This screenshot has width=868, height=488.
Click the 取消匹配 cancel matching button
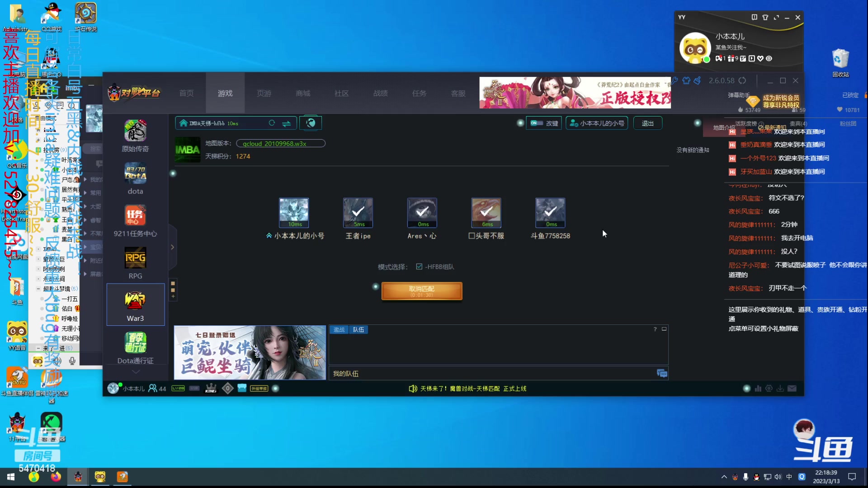[x=422, y=291]
